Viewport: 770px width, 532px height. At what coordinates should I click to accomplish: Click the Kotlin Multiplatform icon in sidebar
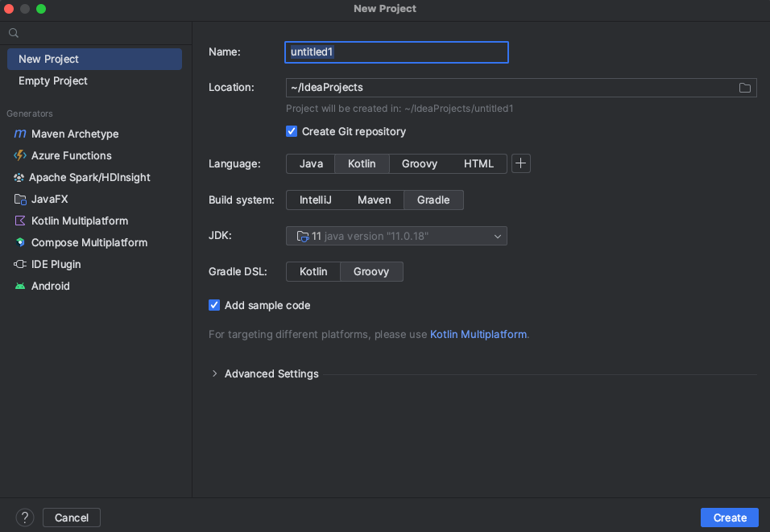20,221
